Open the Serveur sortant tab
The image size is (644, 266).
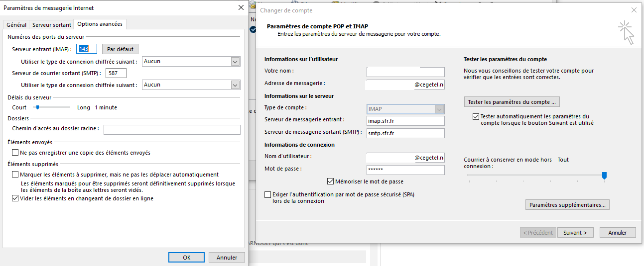(x=51, y=24)
